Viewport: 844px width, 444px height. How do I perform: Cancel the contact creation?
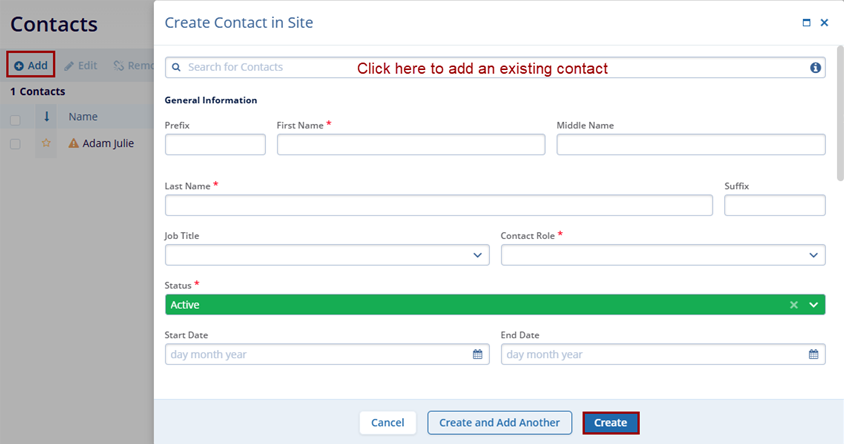387,423
